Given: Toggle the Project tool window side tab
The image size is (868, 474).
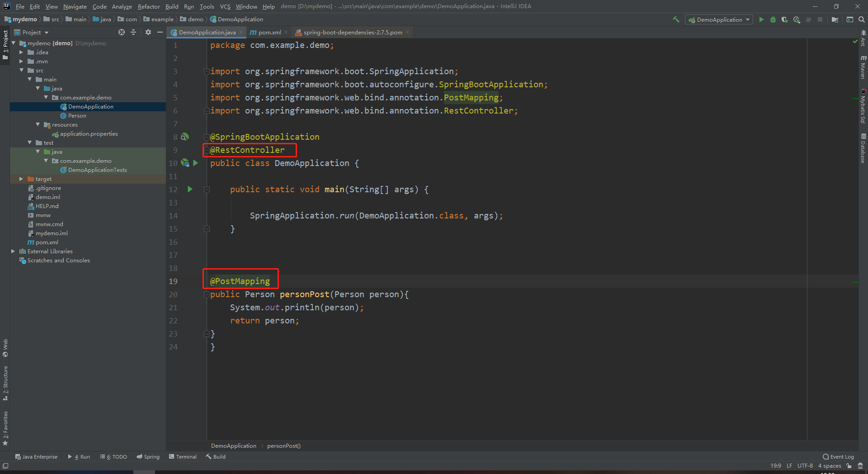Looking at the screenshot, I should tap(5, 44).
